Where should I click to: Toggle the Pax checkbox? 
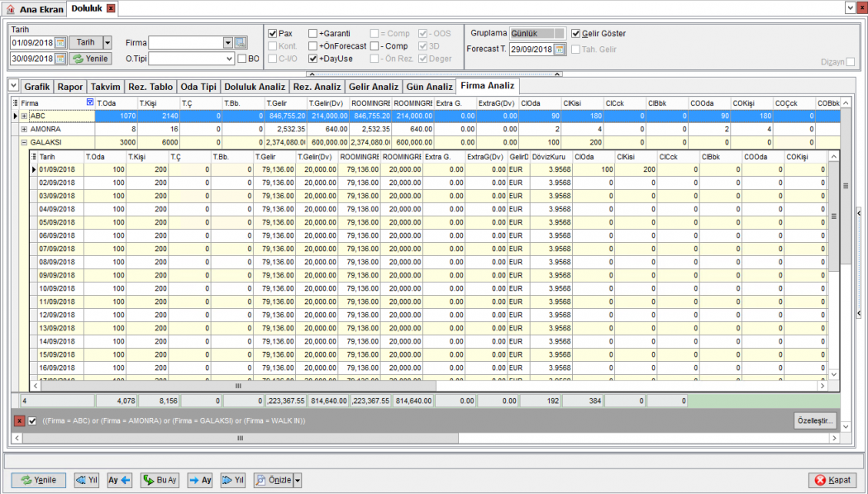tap(272, 34)
